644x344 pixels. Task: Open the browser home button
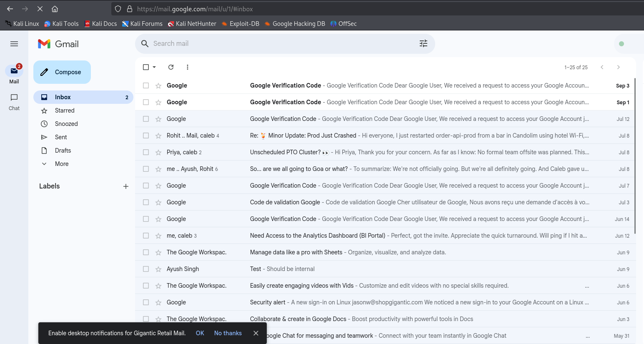(55, 9)
